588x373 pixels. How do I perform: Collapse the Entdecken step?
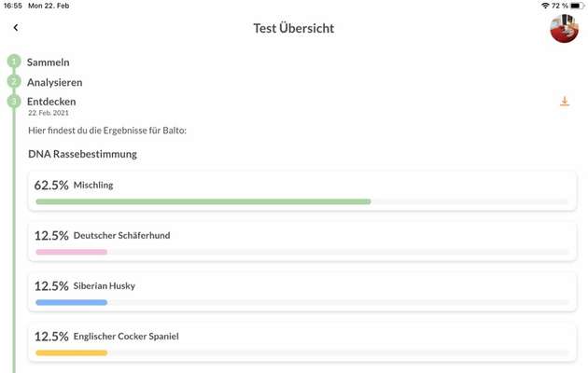point(51,101)
